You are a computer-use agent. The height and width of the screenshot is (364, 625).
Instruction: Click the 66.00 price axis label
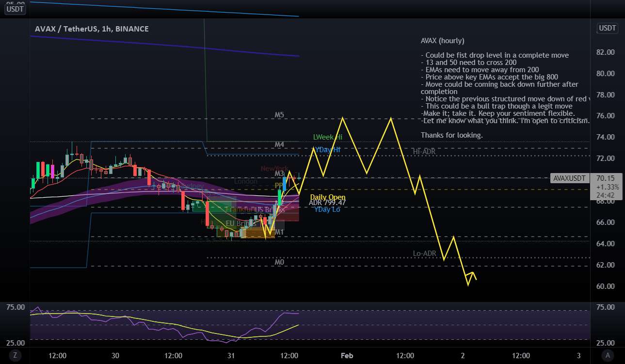605,222
